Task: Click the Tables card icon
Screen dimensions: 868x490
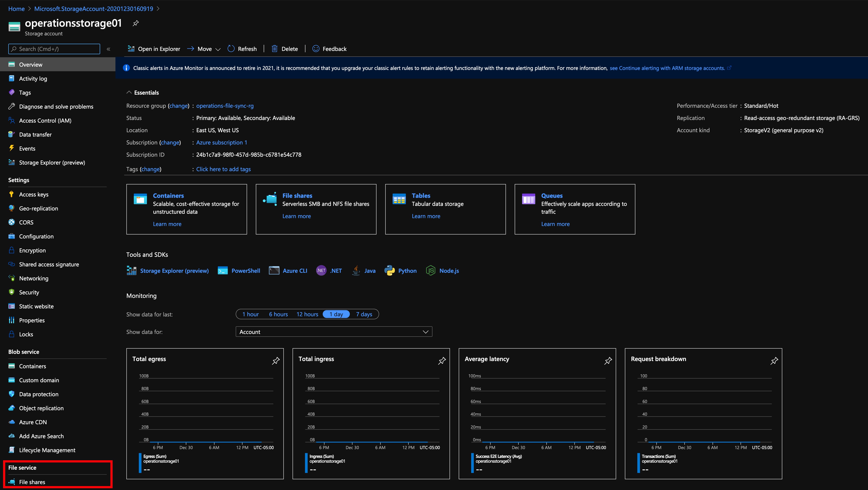Action: point(399,199)
